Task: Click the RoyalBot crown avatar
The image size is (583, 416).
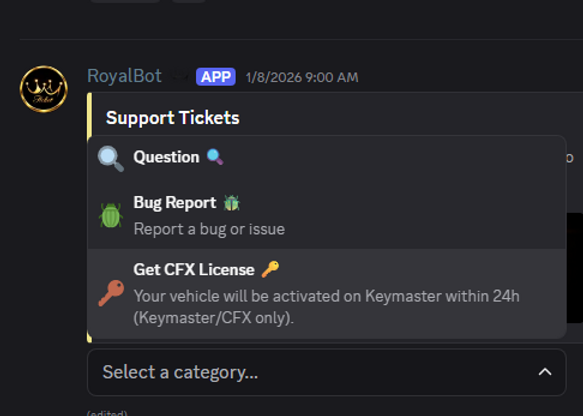Action: click(44, 89)
